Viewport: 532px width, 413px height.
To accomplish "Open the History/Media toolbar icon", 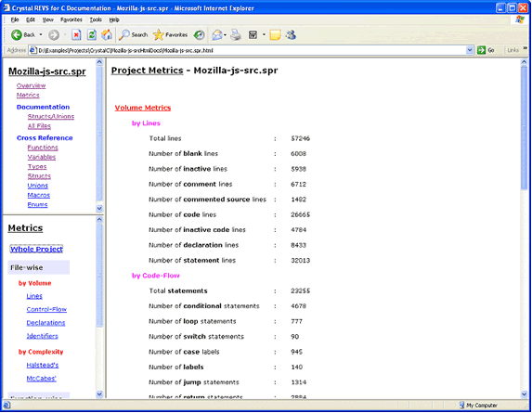I will 200,34.
